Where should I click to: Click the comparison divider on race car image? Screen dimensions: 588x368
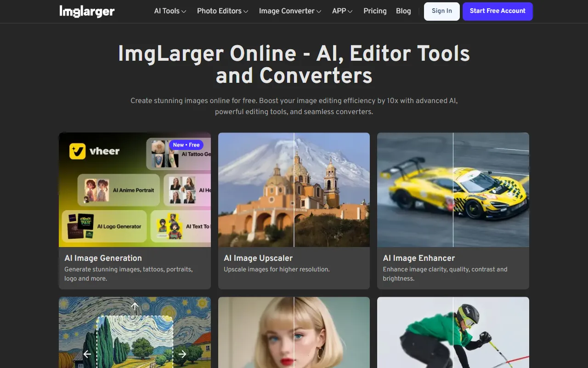453,190
